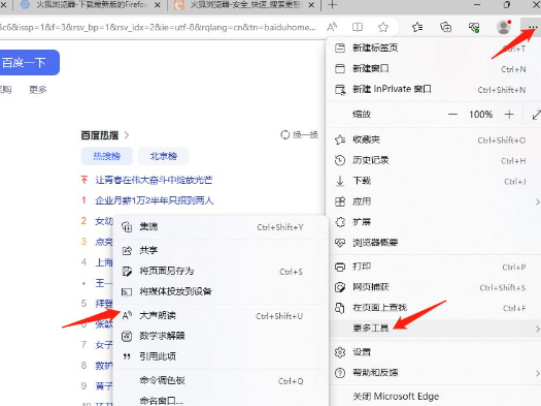The width and height of the screenshot is (541, 406).
Task: Refresh hot list with 换一换
Action: coord(299,135)
